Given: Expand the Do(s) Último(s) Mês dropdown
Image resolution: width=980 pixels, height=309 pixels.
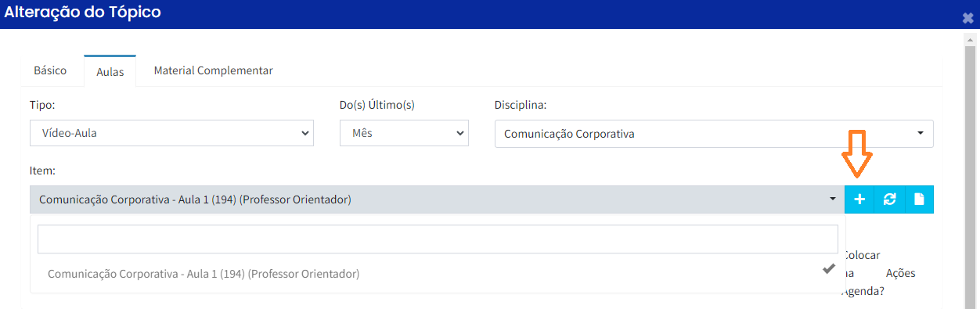Looking at the screenshot, I should point(404,133).
